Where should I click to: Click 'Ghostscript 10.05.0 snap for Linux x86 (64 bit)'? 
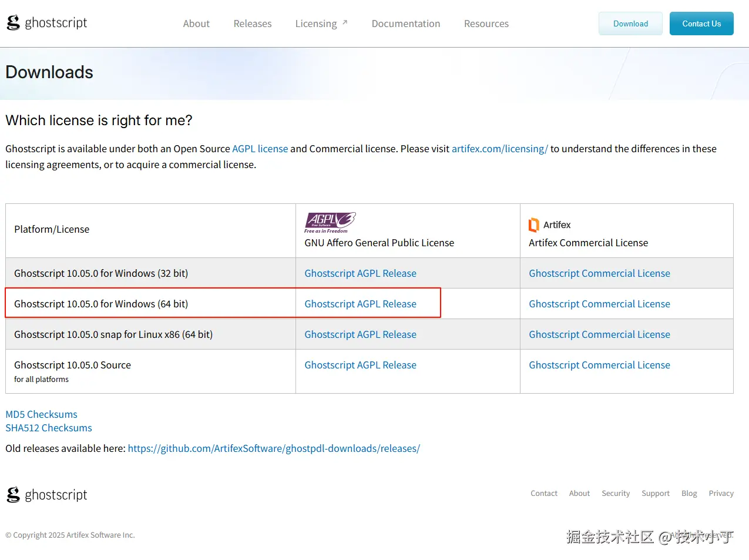tap(113, 334)
